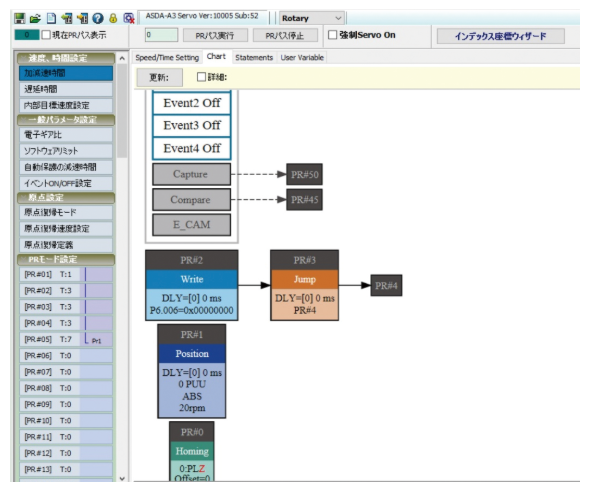This screenshot has width=591, height=493.
Task: Collapse the PRモード設定 section header
Action: [66, 259]
